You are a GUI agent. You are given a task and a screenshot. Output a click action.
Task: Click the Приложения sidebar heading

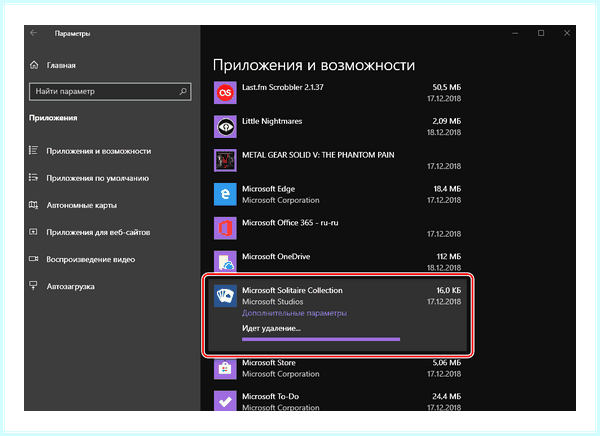point(53,118)
